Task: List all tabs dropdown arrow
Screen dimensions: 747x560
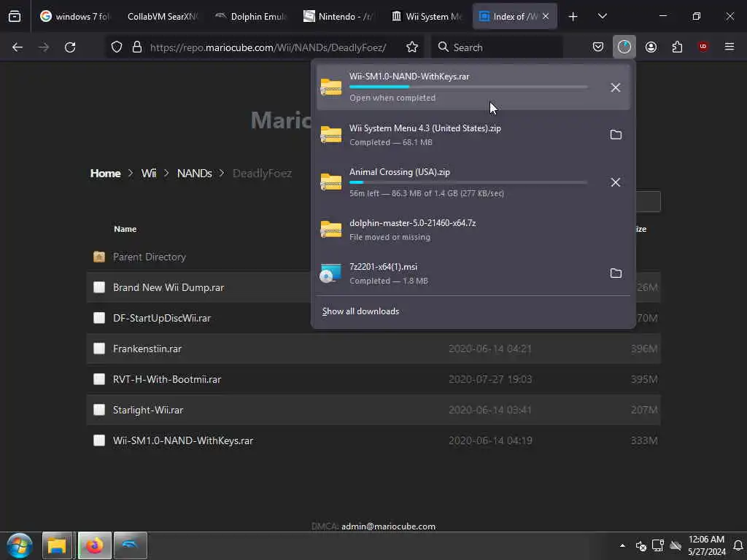Action: point(602,16)
